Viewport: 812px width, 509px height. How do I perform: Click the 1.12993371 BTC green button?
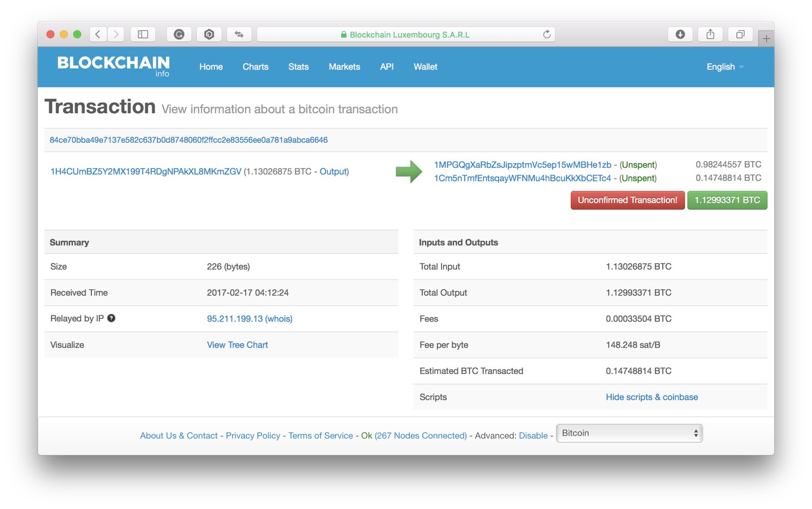click(x=727, y=200)
